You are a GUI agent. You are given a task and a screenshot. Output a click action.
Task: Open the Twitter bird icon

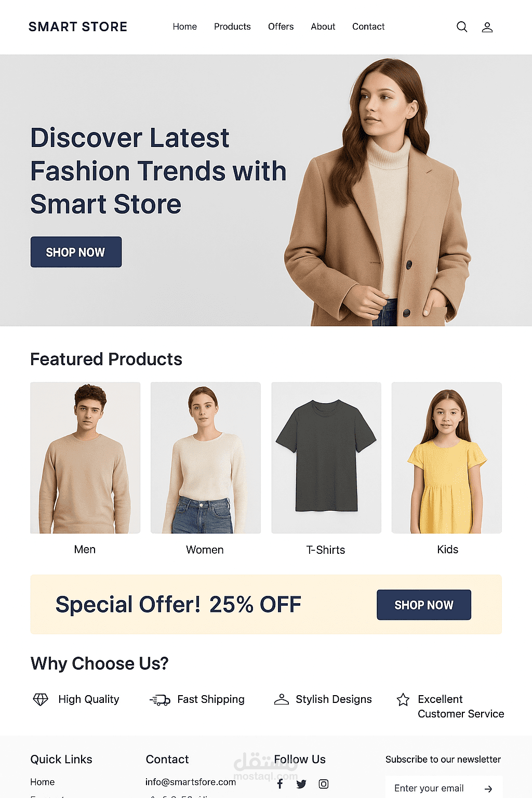[x=301, y=784]
